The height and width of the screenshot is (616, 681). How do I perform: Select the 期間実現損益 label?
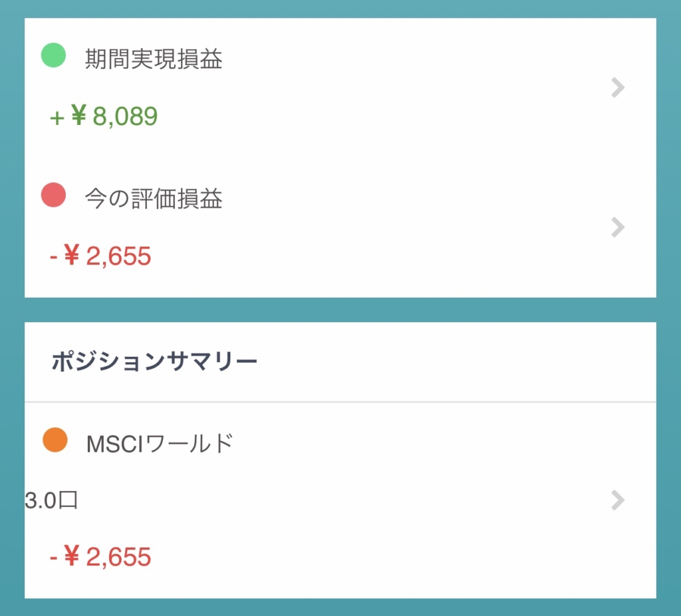click(154, 58)
